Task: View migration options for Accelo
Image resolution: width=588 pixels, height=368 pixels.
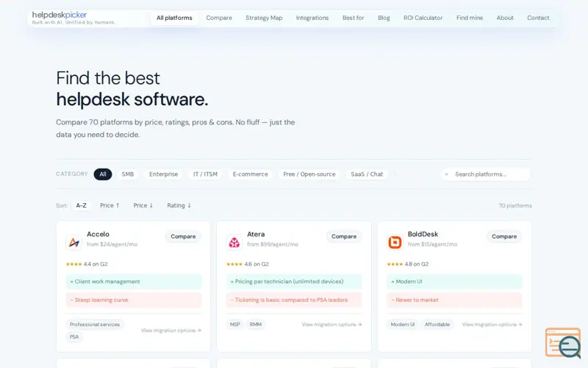Action: [171, 330]
